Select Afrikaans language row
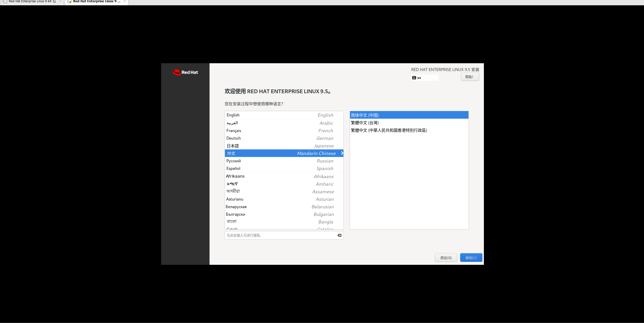Screen dimensions: 644x323 pos(284,176)
